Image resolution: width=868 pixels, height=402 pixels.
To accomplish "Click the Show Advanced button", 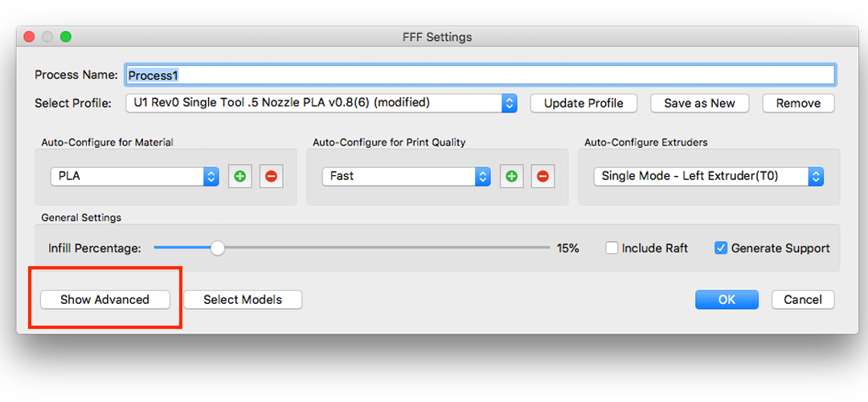I will coord(105,300).
